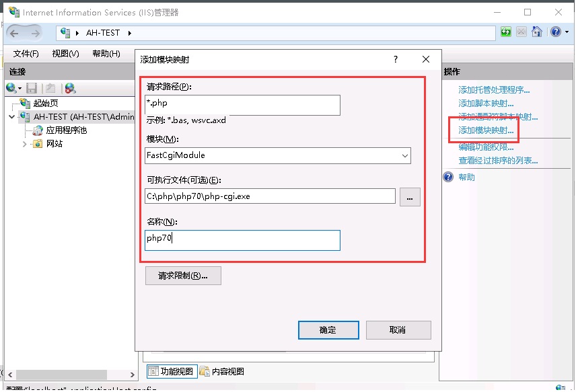Click into the 请求路径 input field
This screenshot has height=392, width=576.
point(242,104)
